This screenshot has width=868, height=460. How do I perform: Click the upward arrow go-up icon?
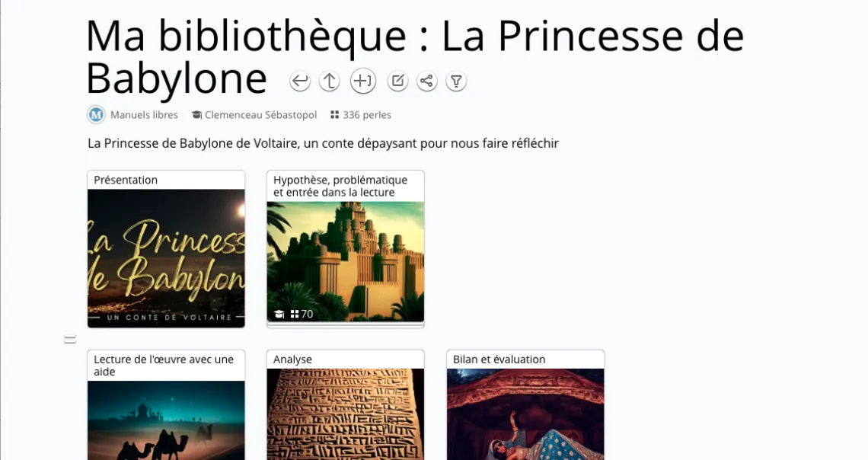[330, 81]
